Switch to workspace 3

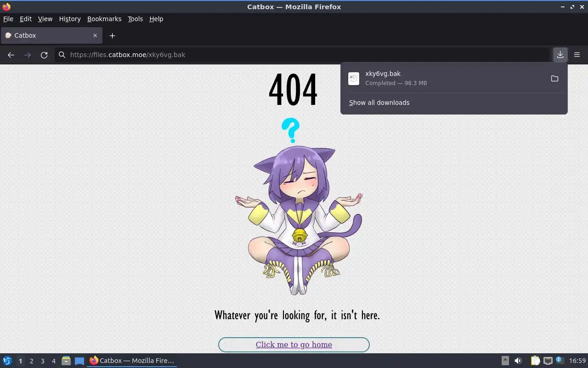coord(42,361)
